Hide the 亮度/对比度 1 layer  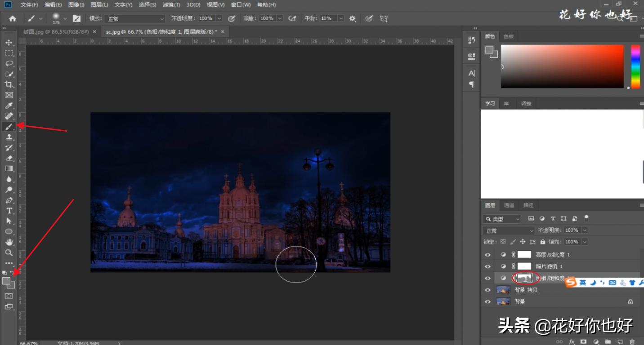(487, 255)
